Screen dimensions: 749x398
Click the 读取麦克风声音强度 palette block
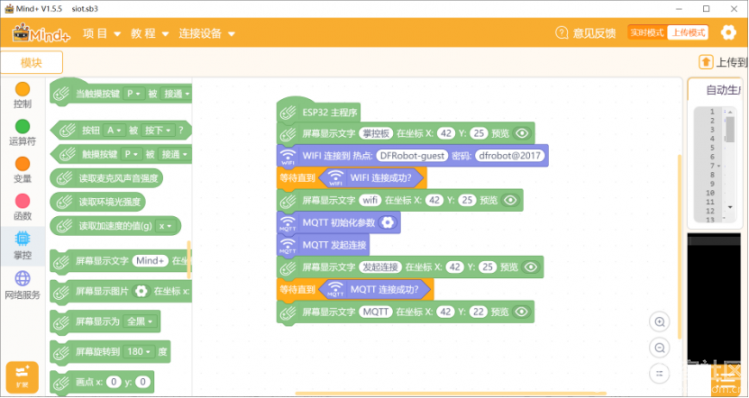[x=107, y=178]
